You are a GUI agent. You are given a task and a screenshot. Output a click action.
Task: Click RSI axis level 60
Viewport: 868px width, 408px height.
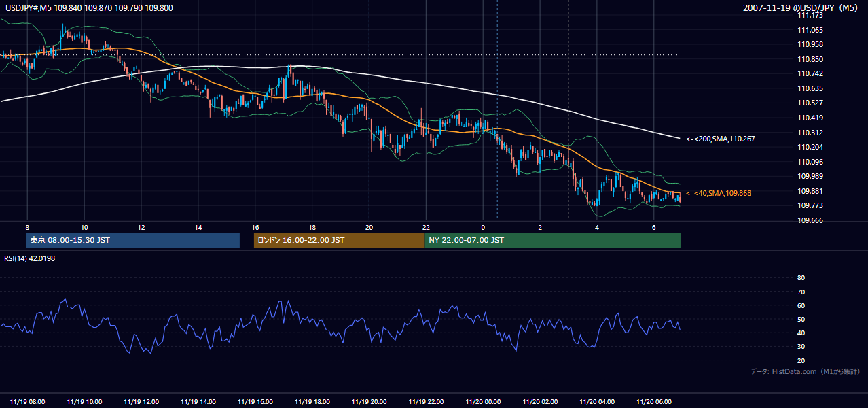tap(801, 305)
